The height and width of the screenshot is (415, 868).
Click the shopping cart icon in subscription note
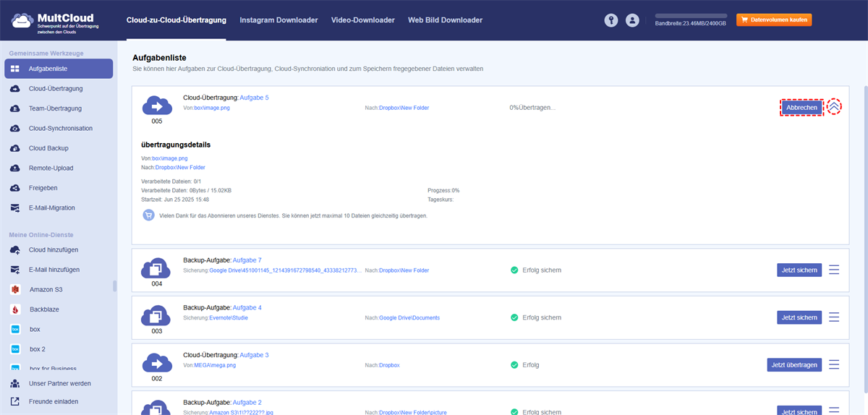[x=148, y=215]
